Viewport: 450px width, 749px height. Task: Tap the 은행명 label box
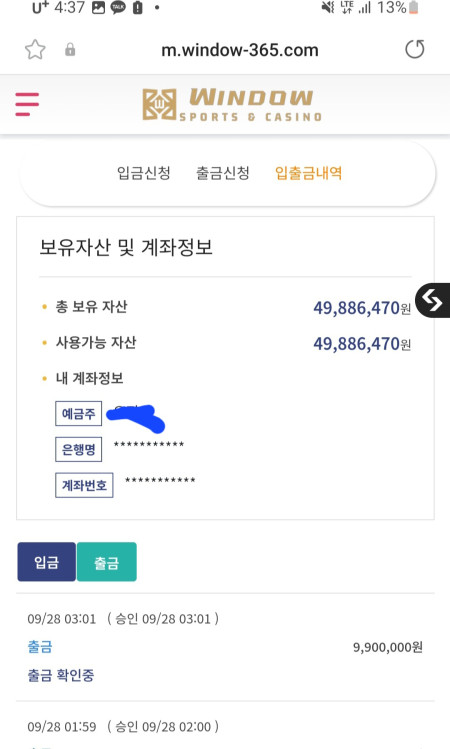click(x=78, y=449)
